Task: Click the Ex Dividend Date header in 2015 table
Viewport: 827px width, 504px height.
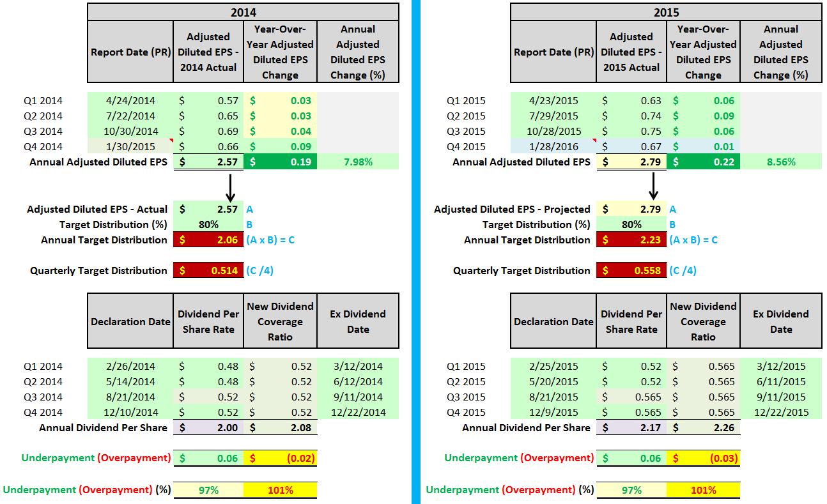Action: coord(781,320)
